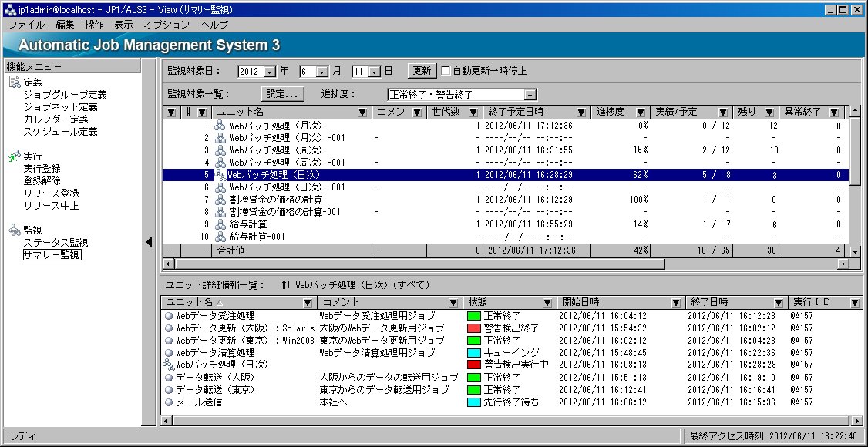Open the オプション menu
The height and width of the screenshot is (447, 868).
167,25
